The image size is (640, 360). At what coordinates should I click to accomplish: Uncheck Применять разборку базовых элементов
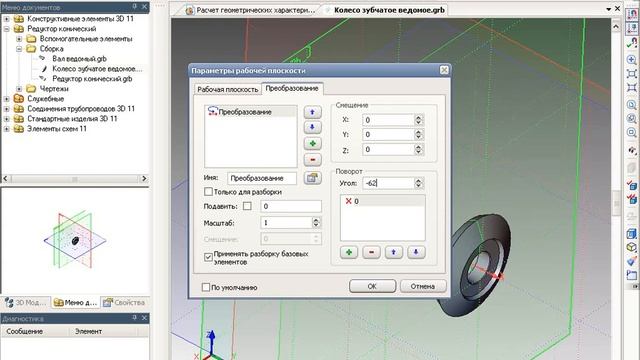click(208, 257)
